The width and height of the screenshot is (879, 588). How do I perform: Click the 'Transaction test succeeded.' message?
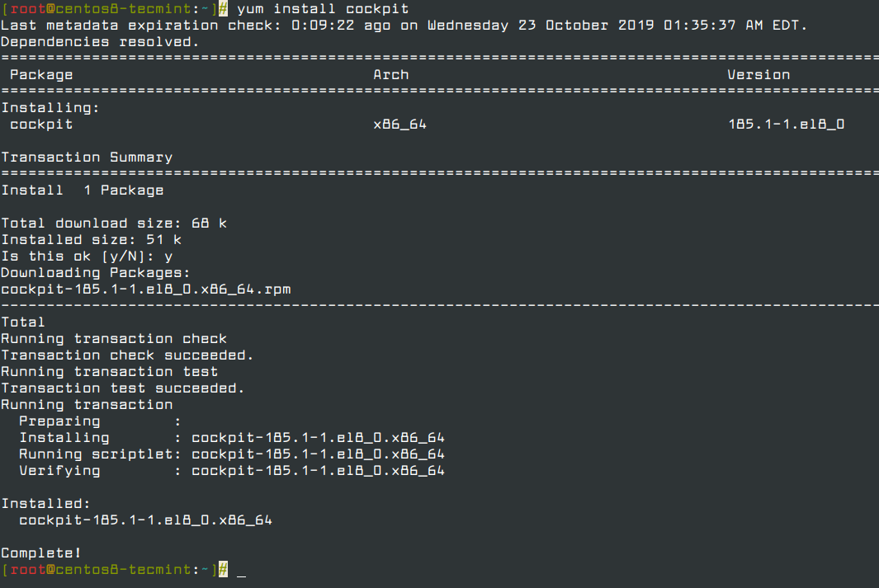(122, 388)
